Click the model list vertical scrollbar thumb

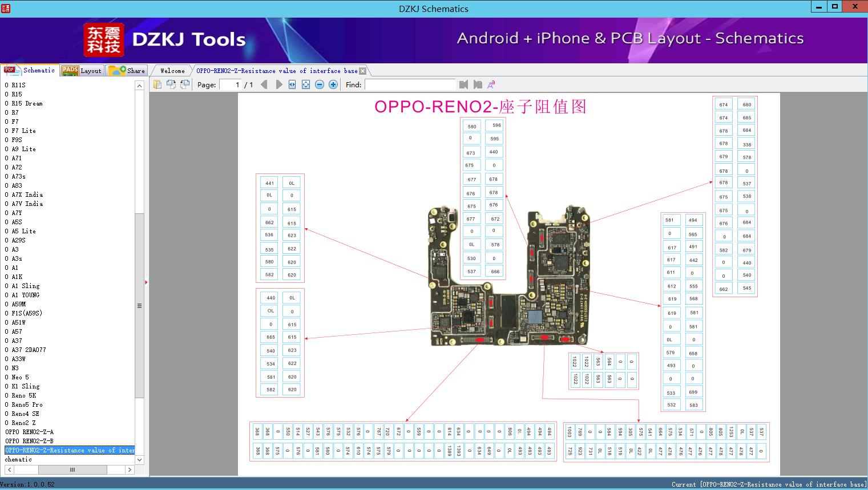pos(139,306)
